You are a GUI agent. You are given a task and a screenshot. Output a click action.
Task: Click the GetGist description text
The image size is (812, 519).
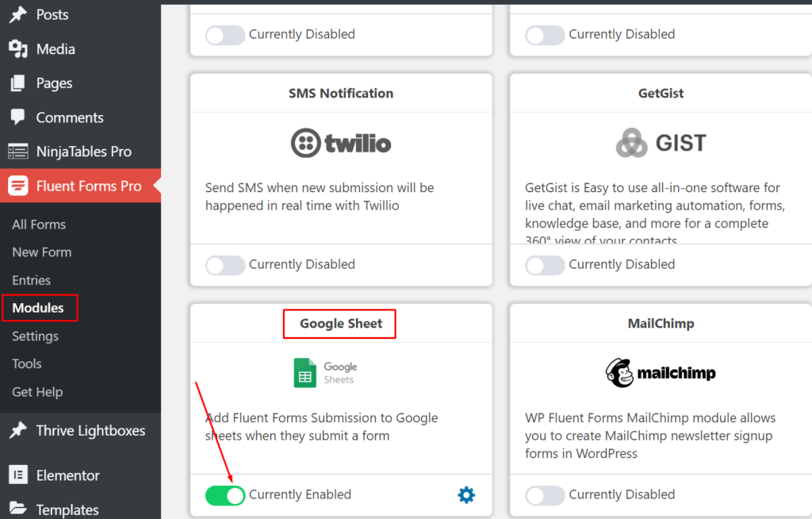[x=655, y=214]
